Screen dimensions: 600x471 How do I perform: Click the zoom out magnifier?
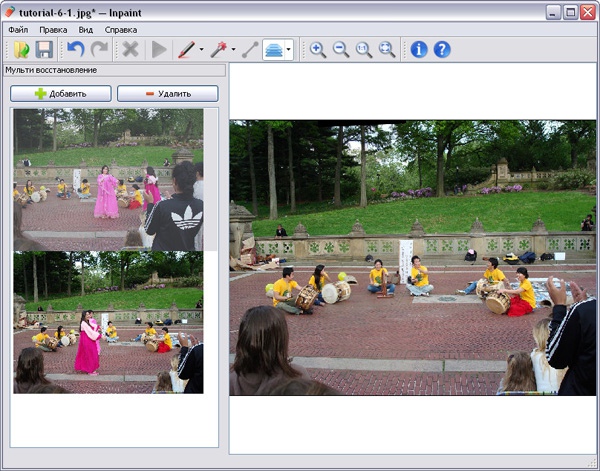point(341,49)
